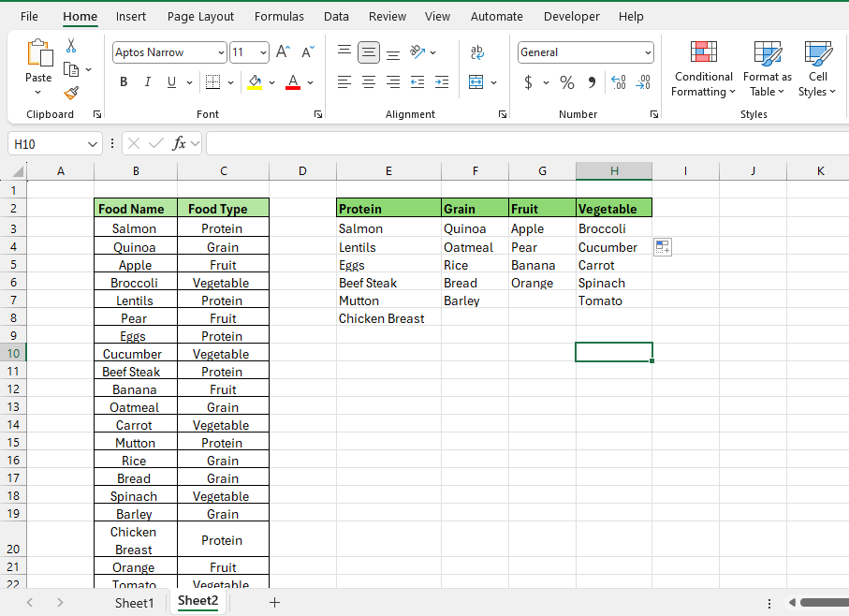Align text left
The width and height of the screenshot is (849, 616).
pyautogui.click(x=344, y=82)
